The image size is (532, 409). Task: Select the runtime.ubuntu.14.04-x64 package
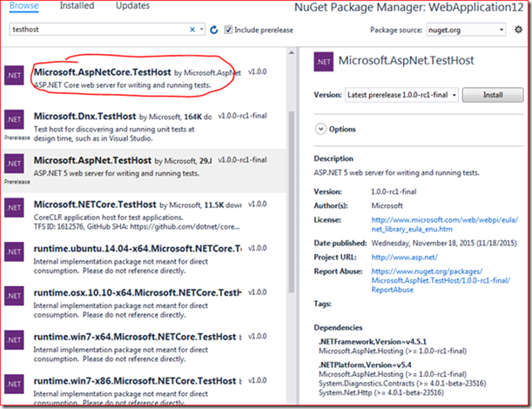(x=145, y=259)
